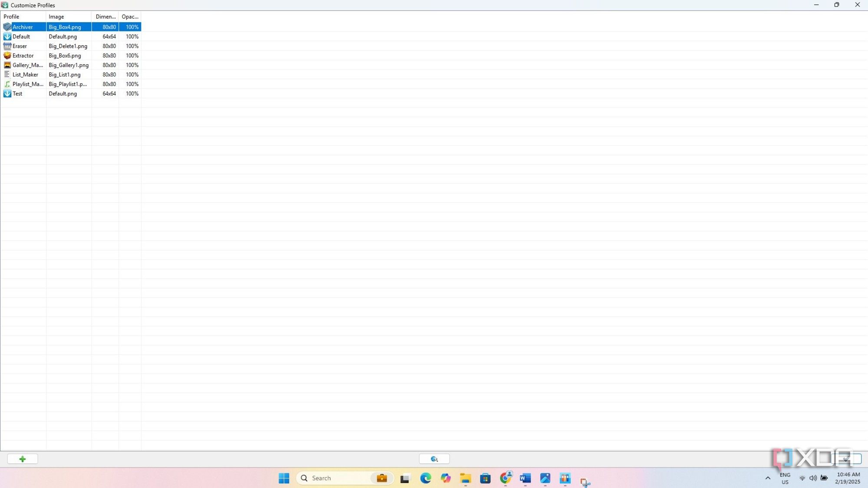
Task: Click Big_Box4.png image cell of Archiver
Action: [x=64, y=27]
